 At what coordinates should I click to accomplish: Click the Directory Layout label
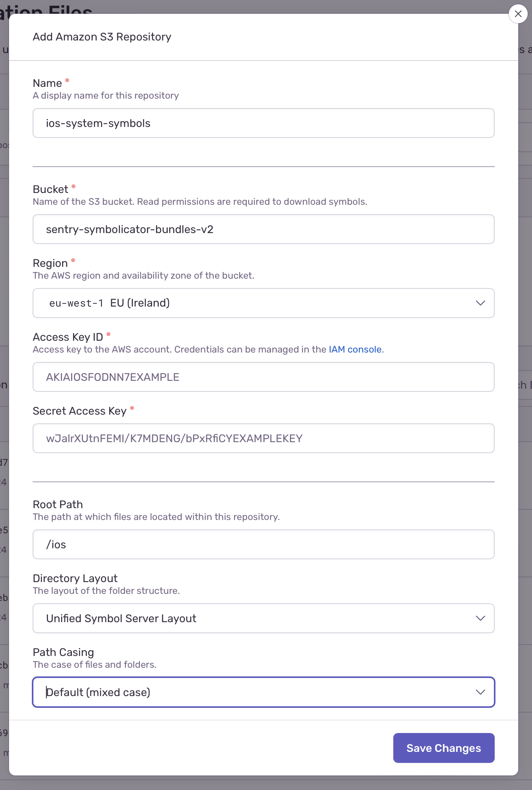pos(75,579)
